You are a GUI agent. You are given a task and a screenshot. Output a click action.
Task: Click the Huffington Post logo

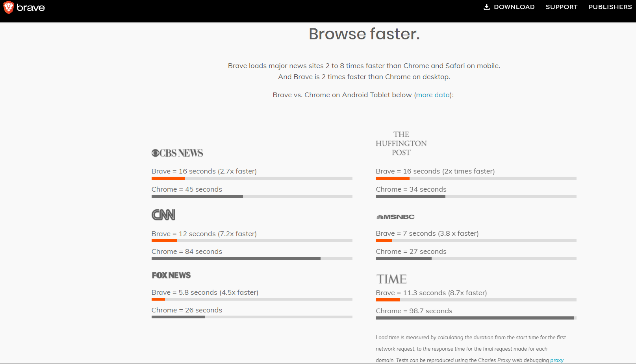point(401,144)
